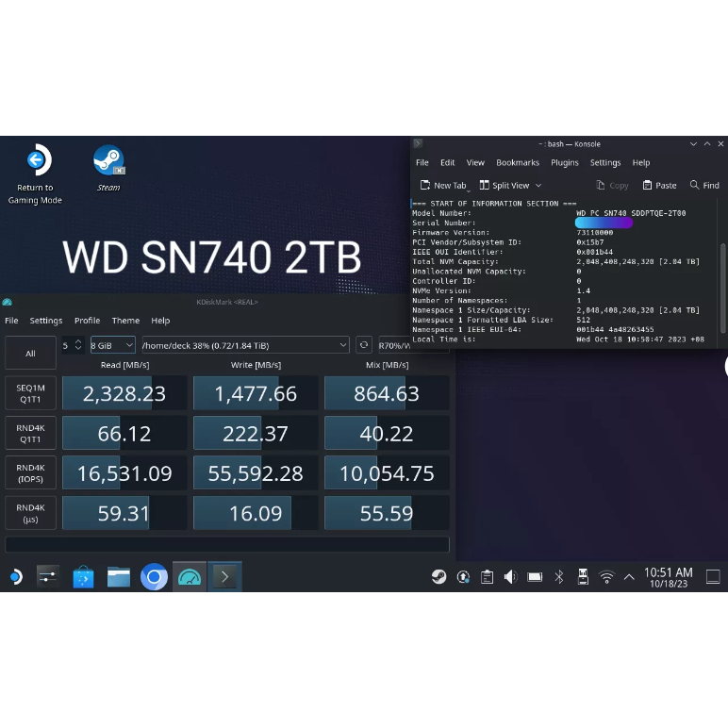Open the application launcher in taskbar
This screenshot has width=728, height=728.
pyautogui.click(x=16, y=576)
